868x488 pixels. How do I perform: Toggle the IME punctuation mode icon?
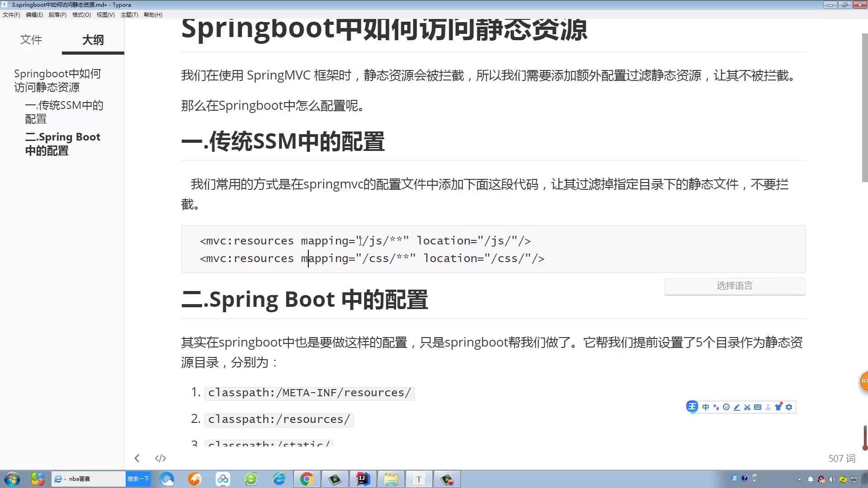point(716,407)
